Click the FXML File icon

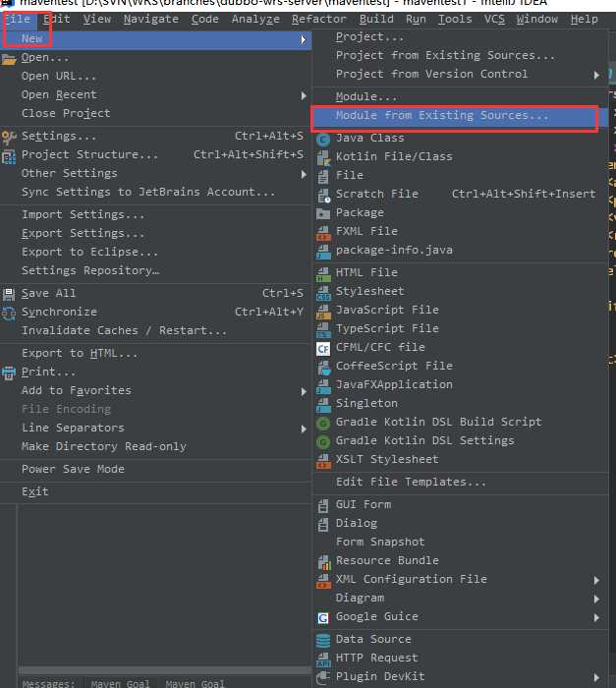pyautogui.click(x=323, y=233)
